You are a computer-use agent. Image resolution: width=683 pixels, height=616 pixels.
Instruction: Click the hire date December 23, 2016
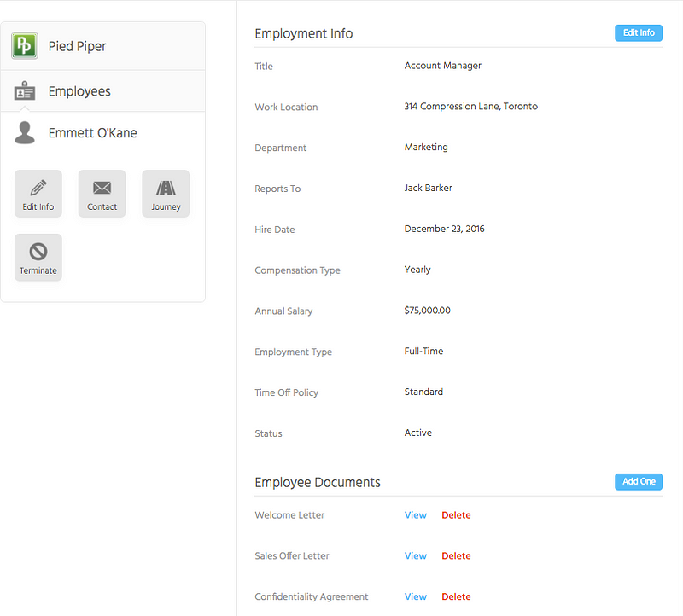click(444, 229)
